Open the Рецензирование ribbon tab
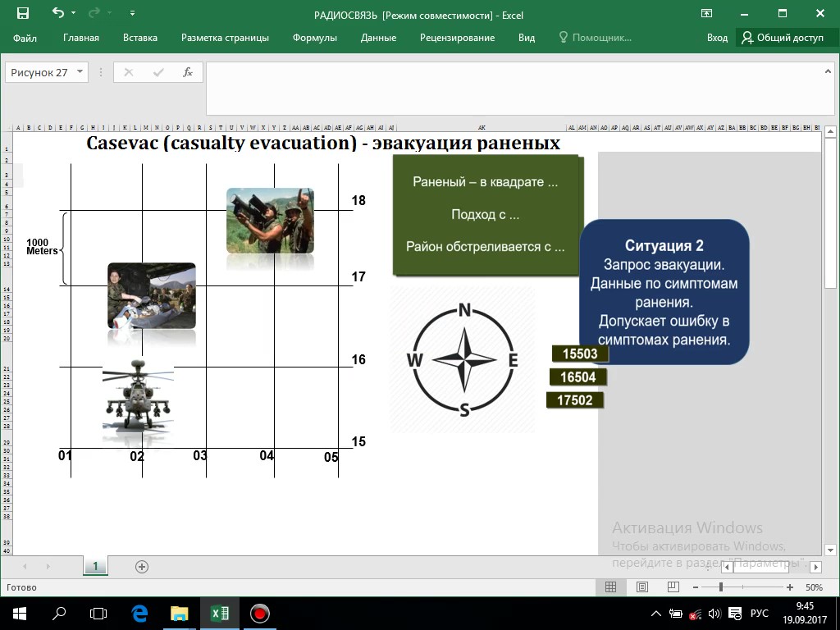 click(x=457, y=38)
